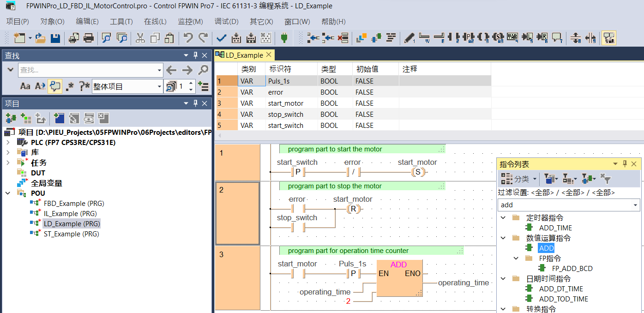Screen dimensions: 644x313
Task: Select the pencil draw-line tool icon
Action: click(x=409, y=38)
